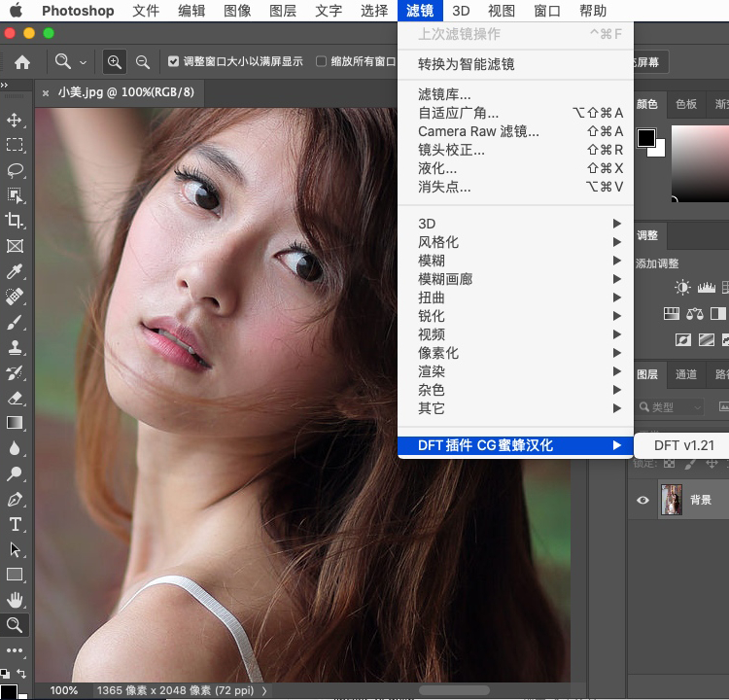Open the Apple menu
The width and height of the screenshot is (729, 700).
[x=16, y=11]
